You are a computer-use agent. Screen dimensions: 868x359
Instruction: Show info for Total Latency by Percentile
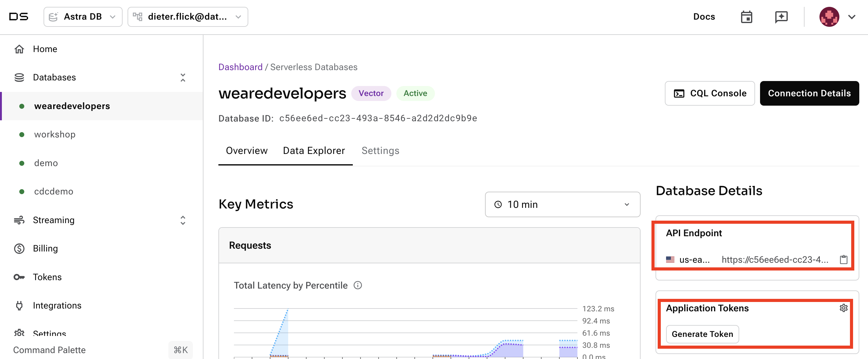357,285
